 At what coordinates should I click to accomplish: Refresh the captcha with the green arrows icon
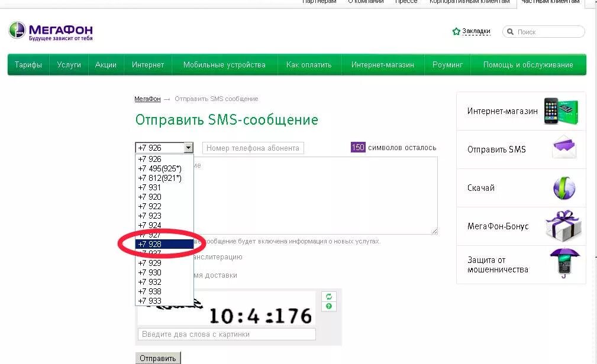click(328, 297)
